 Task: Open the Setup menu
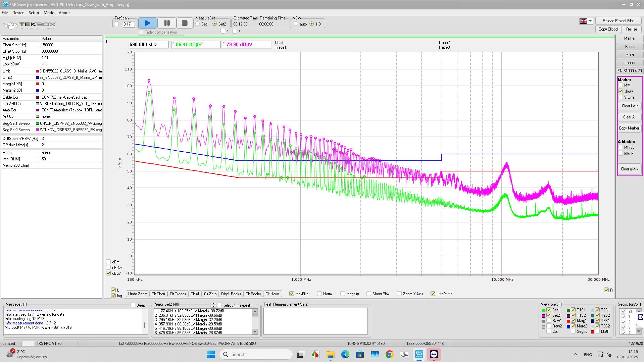pyautogui.click(x=34, y=13)
